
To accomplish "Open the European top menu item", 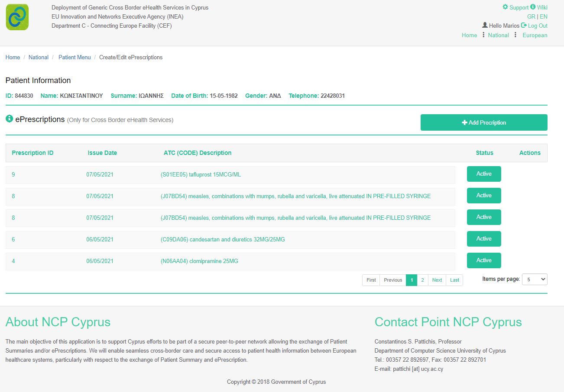I will coord(535,35).
